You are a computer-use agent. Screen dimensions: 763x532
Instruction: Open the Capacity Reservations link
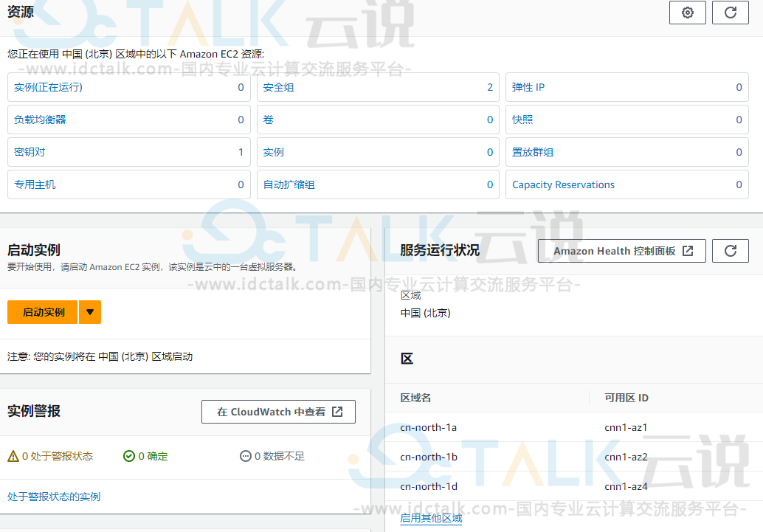coord(563,184)
